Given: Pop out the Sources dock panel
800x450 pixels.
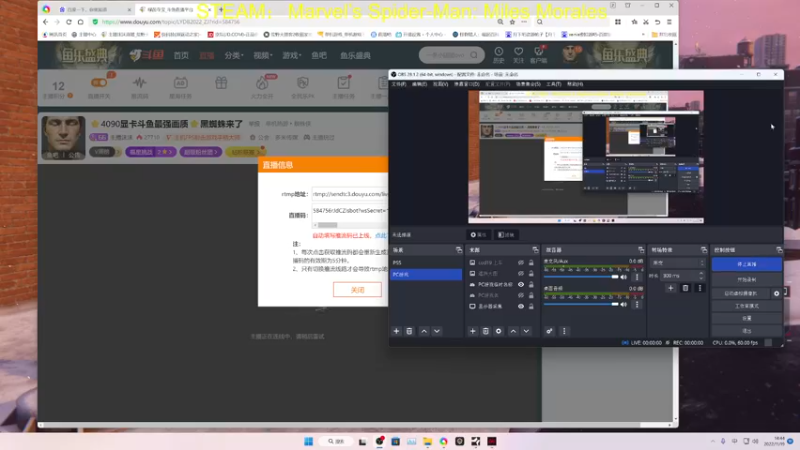Looking at the screenshot, I should click(x=535, y=250).
